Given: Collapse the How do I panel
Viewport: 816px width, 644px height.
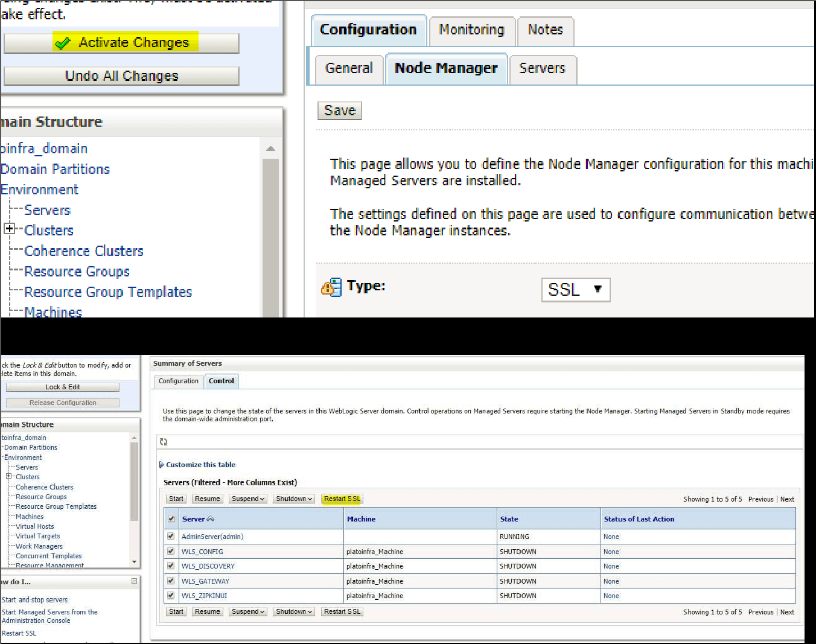Looking at the screenshot, I should point(134,581).
